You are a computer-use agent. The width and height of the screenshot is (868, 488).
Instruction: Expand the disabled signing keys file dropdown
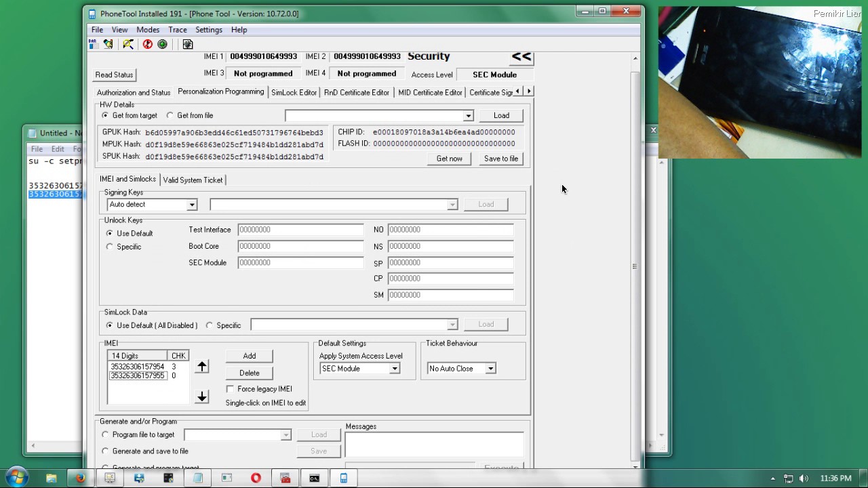452,205
